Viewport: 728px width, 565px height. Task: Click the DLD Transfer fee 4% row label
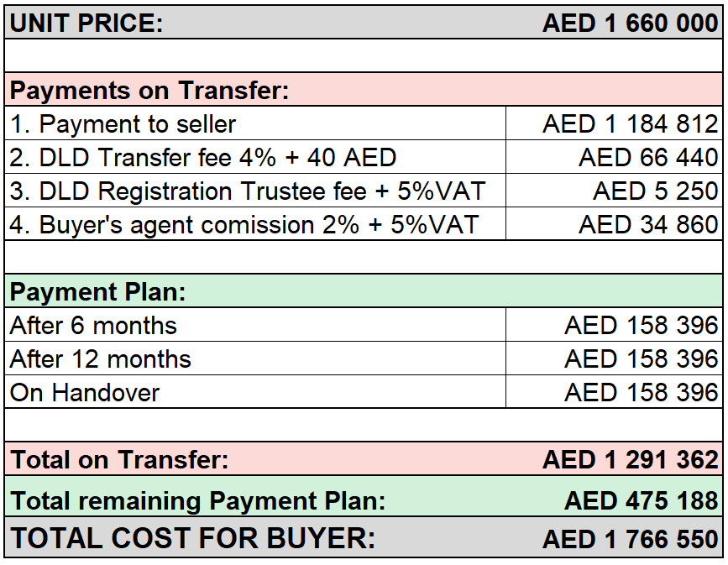pyautogui.click(x=203, y=157)
